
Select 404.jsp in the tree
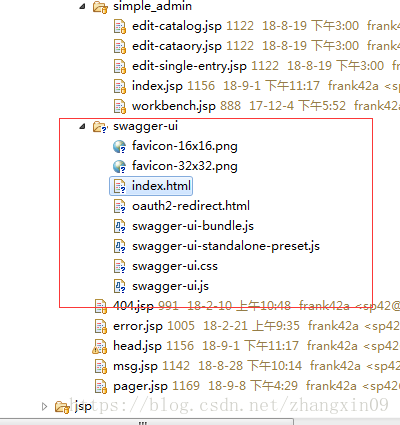133,306
